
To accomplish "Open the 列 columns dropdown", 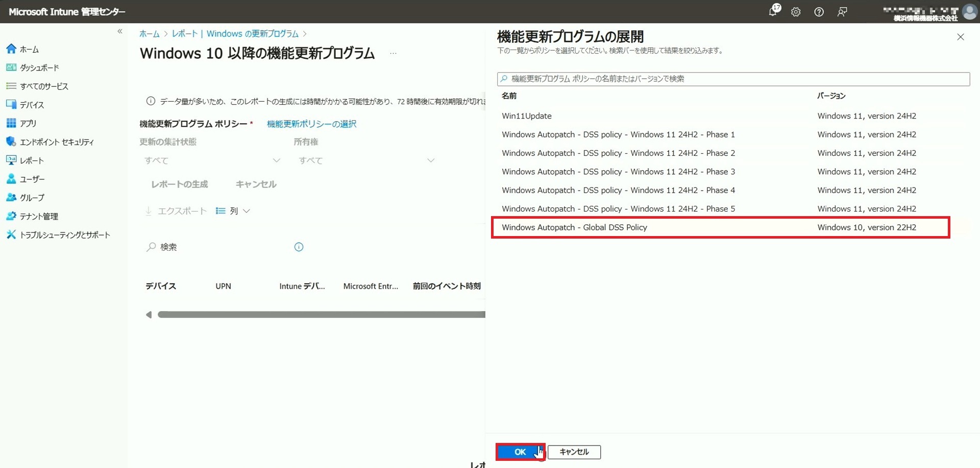I will coord(233,211).
